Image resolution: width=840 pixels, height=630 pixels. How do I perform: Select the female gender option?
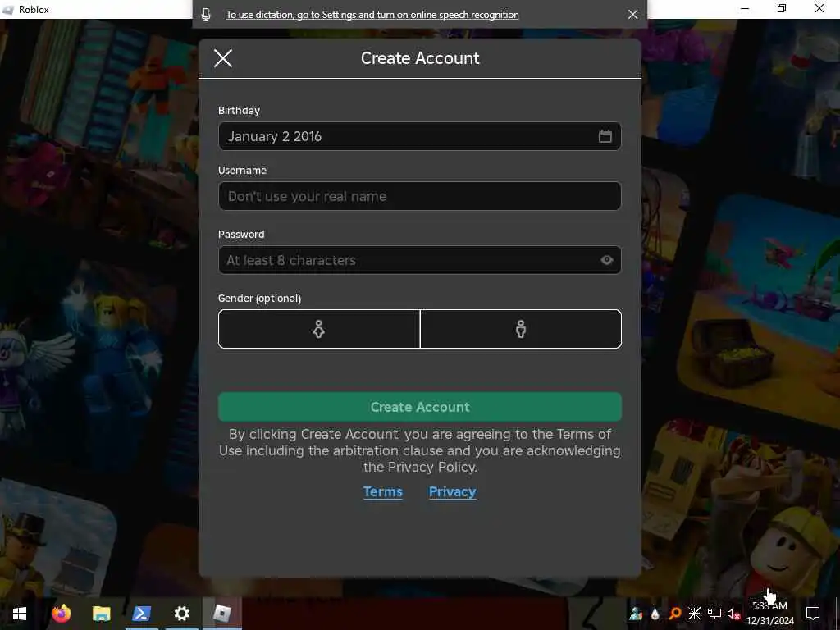pyautogui.click(x=319, y=329)
